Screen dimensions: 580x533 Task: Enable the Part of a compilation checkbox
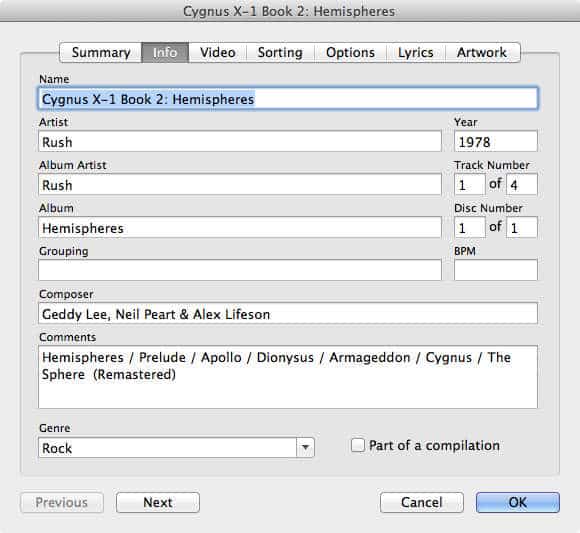(x=358, y=445)
